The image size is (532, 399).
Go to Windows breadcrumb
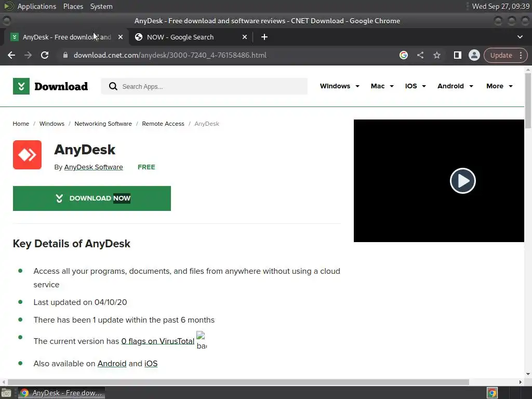pyautogui.click(x=51, y=124)
